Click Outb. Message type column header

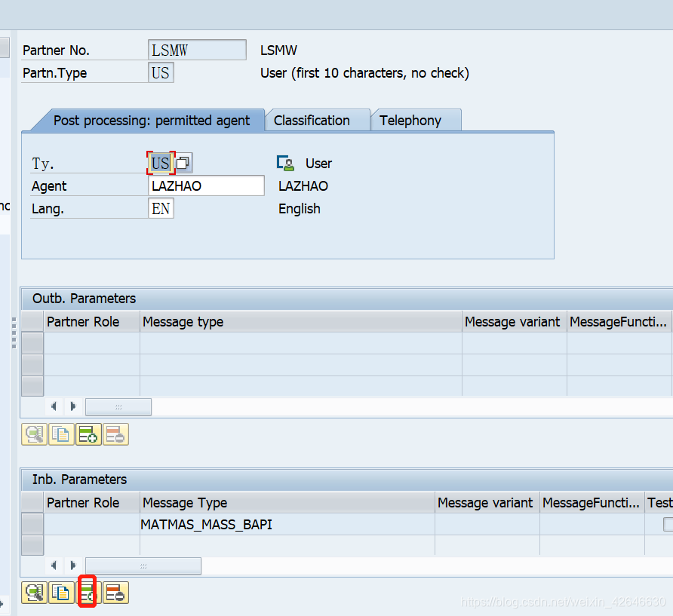click(x=301, y=322)
